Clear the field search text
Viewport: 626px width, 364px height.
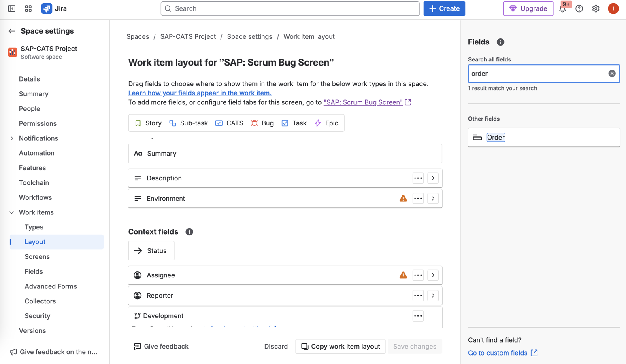click(612, 74)
